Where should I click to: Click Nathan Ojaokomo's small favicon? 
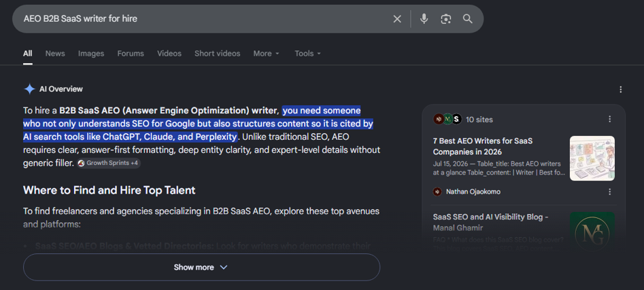tap(437, 192)
